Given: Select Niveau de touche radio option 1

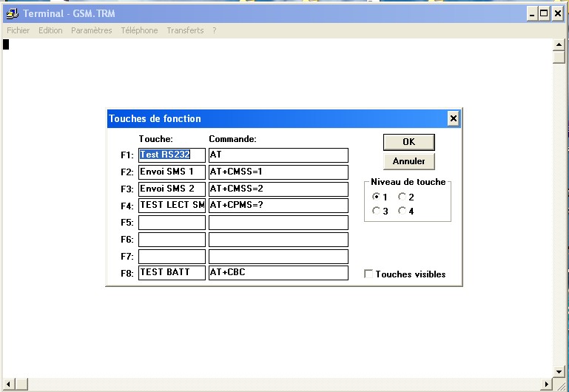Looking at the screenshot, I should tap(377, 197).
